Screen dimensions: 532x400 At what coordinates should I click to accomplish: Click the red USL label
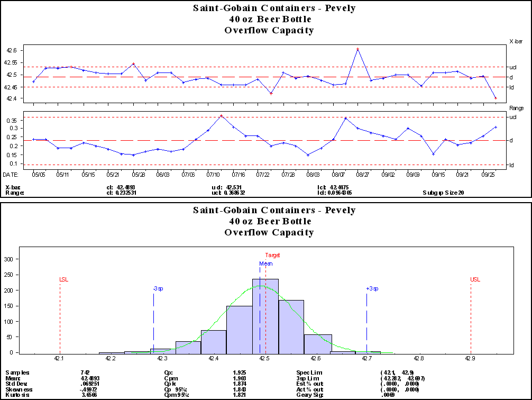[x=475, y=279]
